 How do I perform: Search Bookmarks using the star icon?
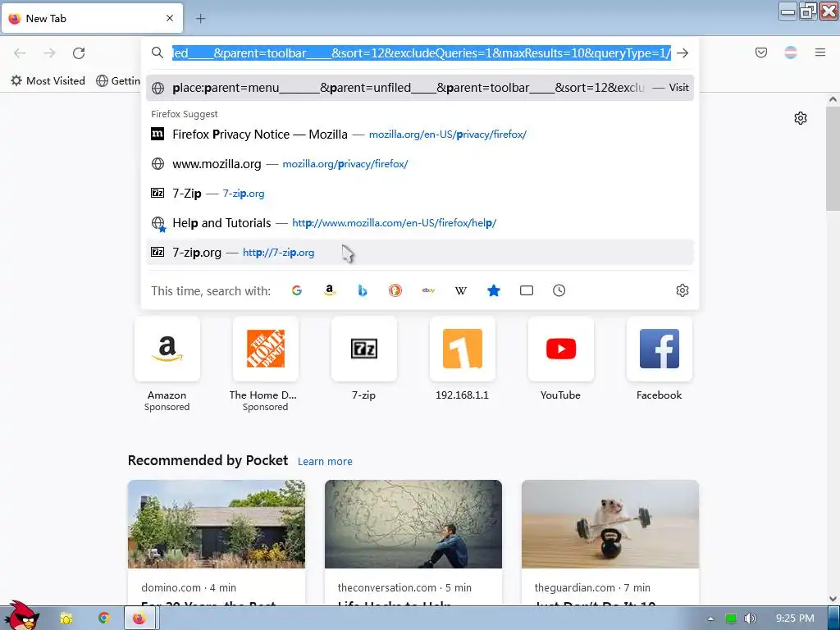pyautogui.click(x=493, y=290)
